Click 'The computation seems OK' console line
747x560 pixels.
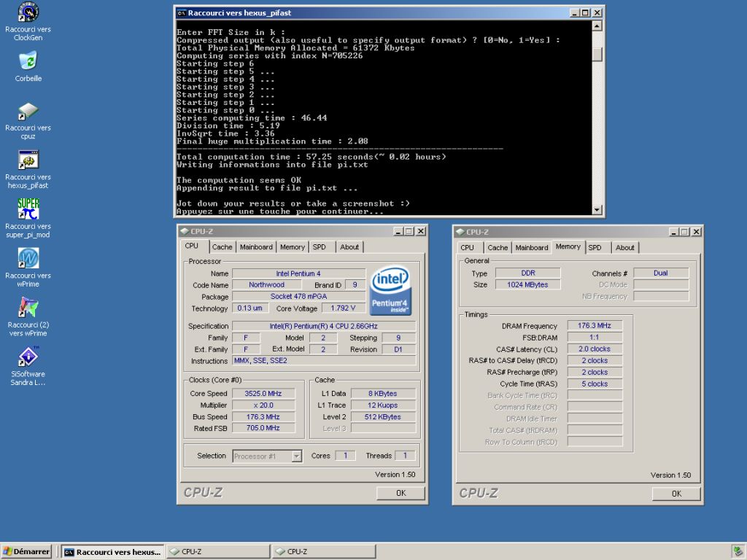tap(239, 180)
